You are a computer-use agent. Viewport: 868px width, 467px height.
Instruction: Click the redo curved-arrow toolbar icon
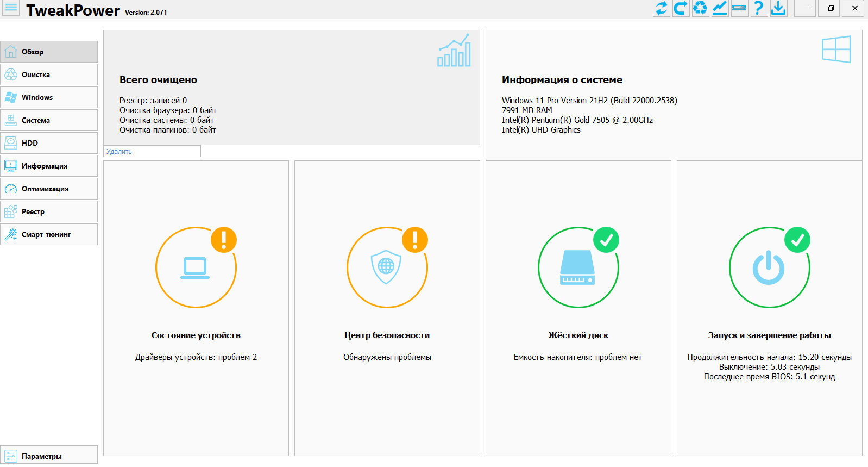[681, 8]
